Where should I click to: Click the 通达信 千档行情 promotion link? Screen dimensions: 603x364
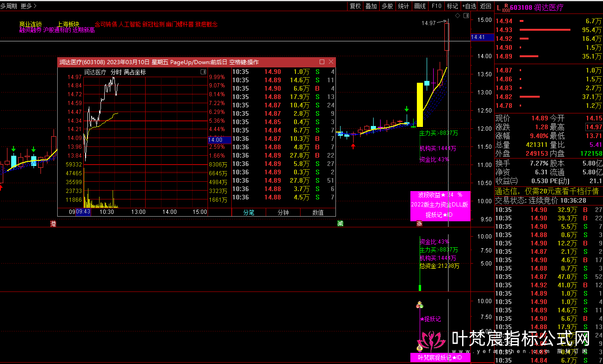[x=546, y=191]
